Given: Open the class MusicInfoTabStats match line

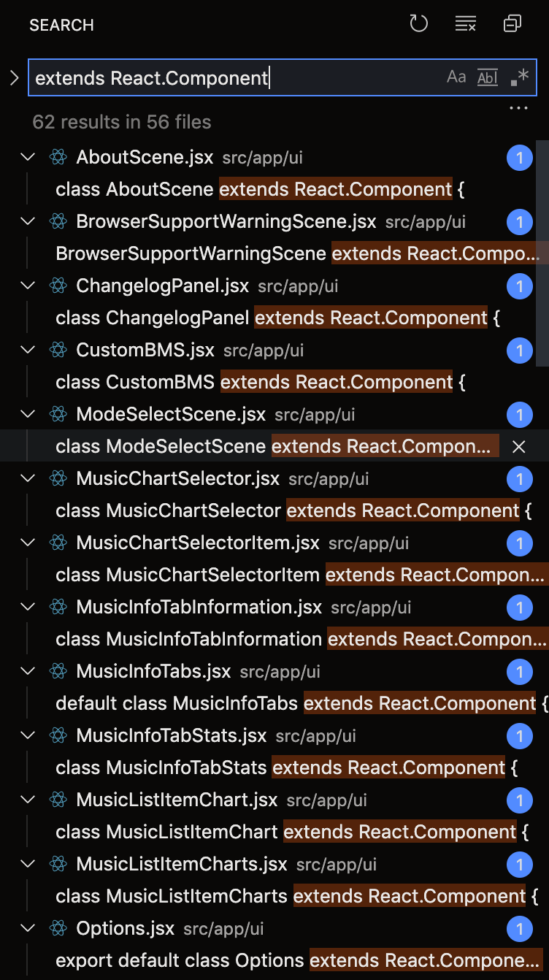Looking at the screenshot, I should pos(286,767).
